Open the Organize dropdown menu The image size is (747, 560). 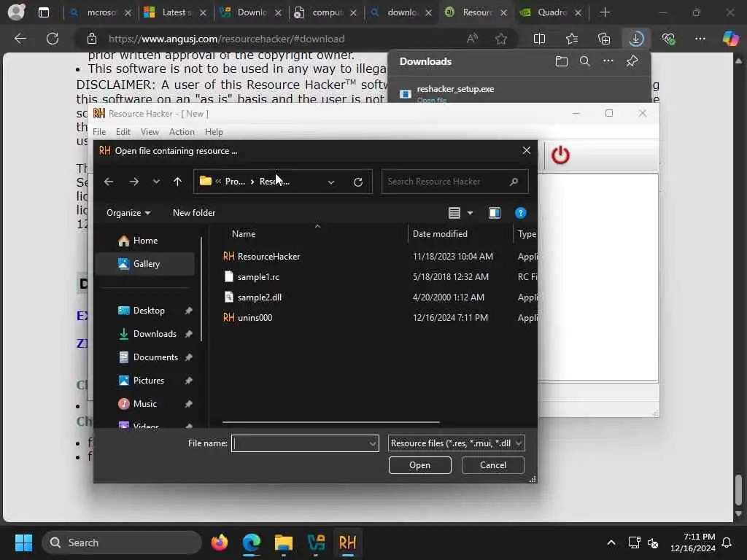[128, 213]
